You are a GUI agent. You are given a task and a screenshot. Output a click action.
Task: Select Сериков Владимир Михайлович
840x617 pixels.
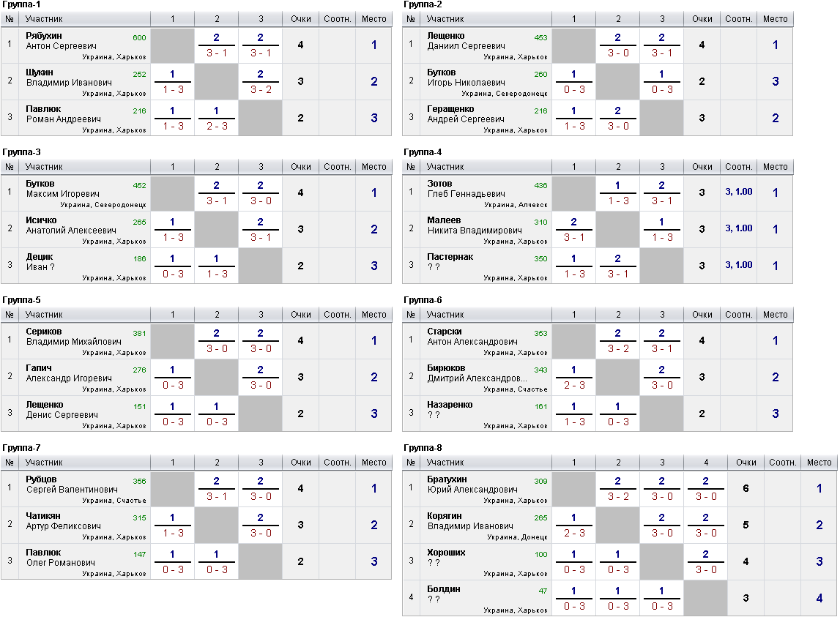pos(73,337)
